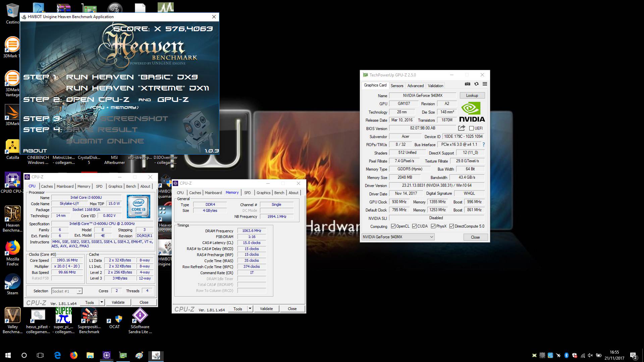The width and height of the screenshot is (644, 362).
Task: Click the GPU-Z refresh icon
Action: (476, 84)
